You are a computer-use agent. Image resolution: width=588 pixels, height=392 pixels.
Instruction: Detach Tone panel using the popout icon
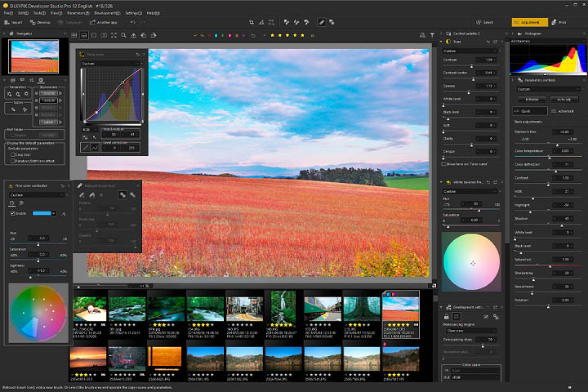[496, 42]
